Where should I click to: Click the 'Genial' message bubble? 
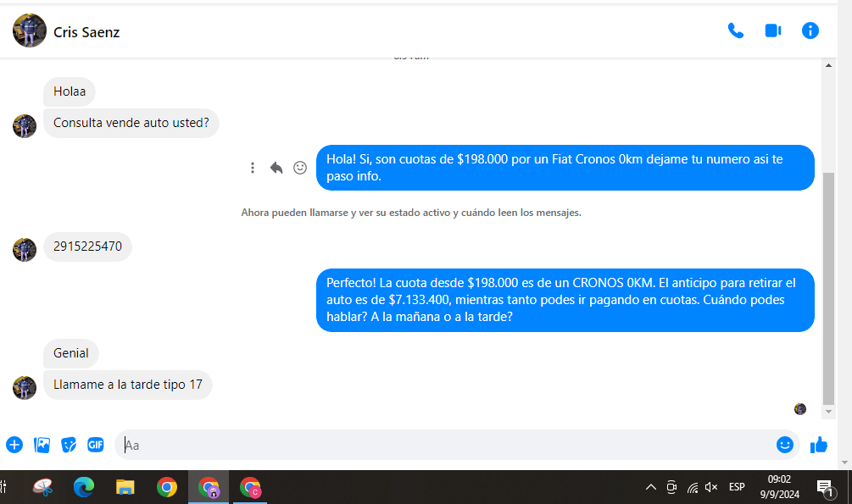(x=70, y=353)
